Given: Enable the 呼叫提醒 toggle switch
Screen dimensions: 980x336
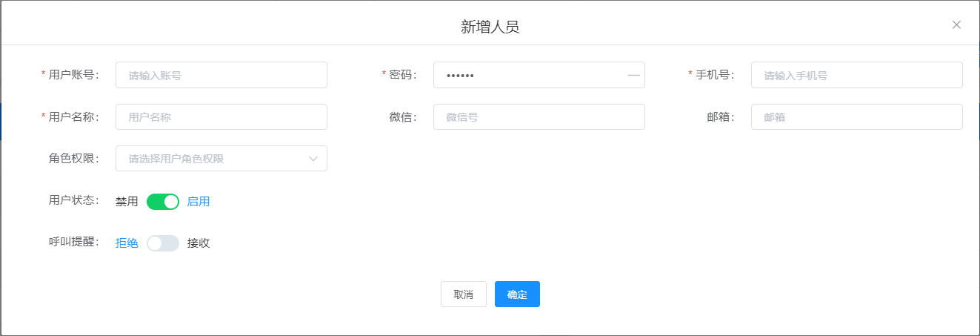Looking at the screenshot, I should 163,243.
